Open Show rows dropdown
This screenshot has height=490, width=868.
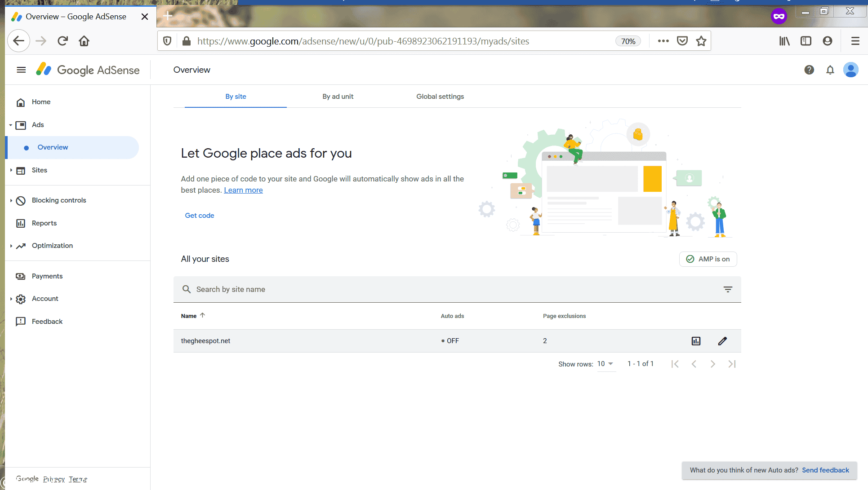click(605, 364)
